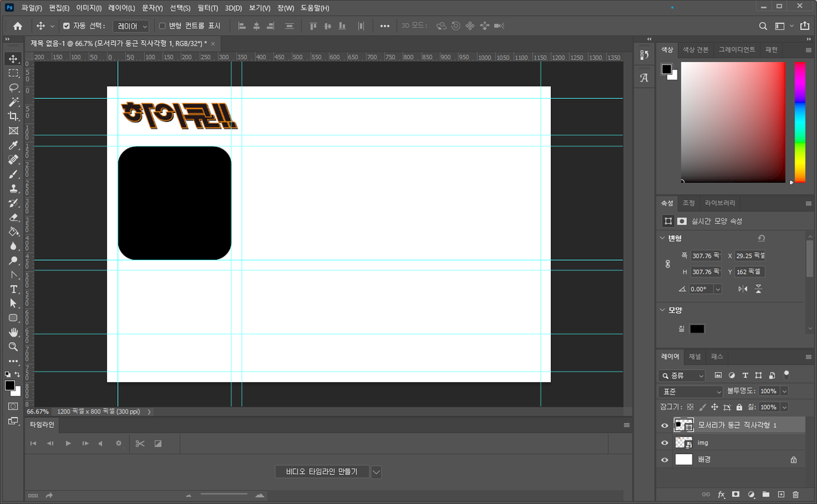
Task: Toggle the lock all padlock icon
Action: 739,407
